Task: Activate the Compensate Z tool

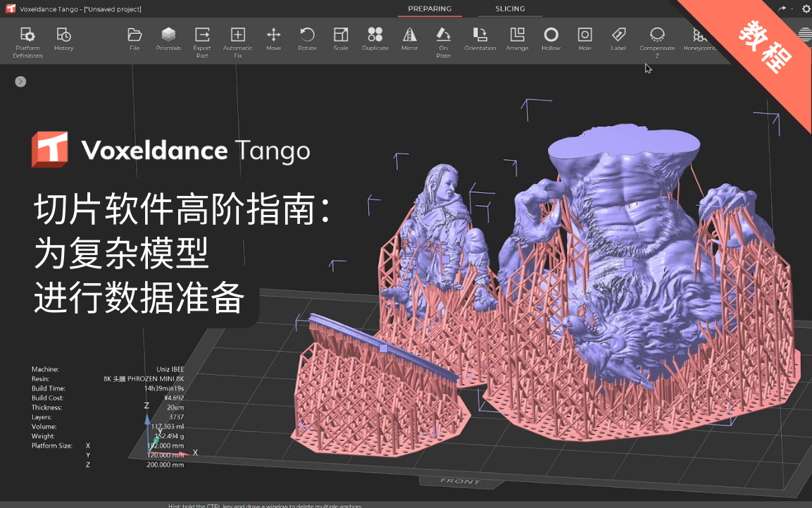Action: (656, 41)
